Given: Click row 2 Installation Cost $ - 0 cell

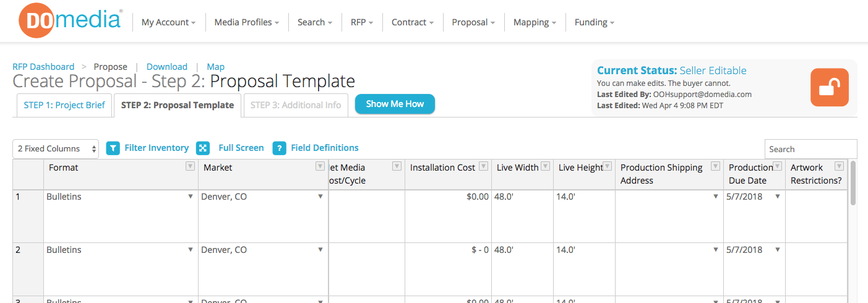Looking at the screenshot, I should (x=448, y=269).
